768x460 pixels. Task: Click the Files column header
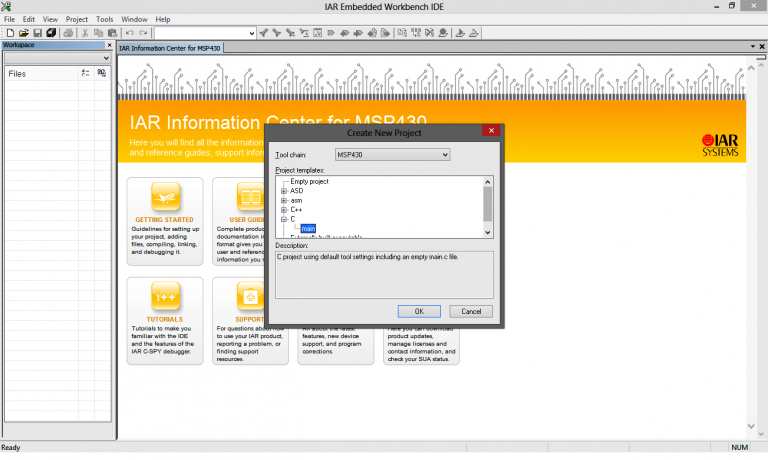pos(42,73)
